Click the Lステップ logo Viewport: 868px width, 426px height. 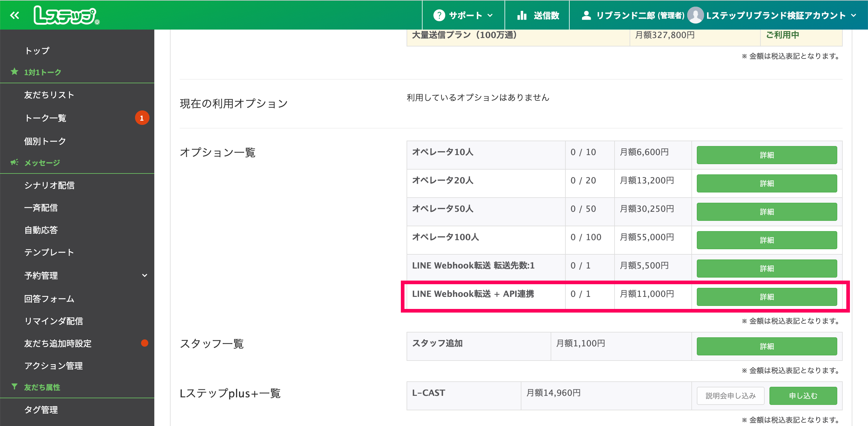tap(66, 15)
